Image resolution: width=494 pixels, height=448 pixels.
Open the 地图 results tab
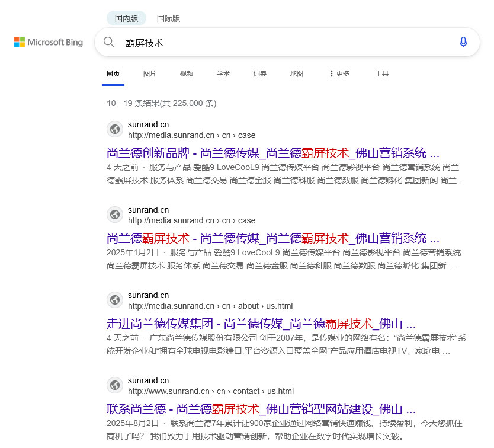[x=297, y=73]
